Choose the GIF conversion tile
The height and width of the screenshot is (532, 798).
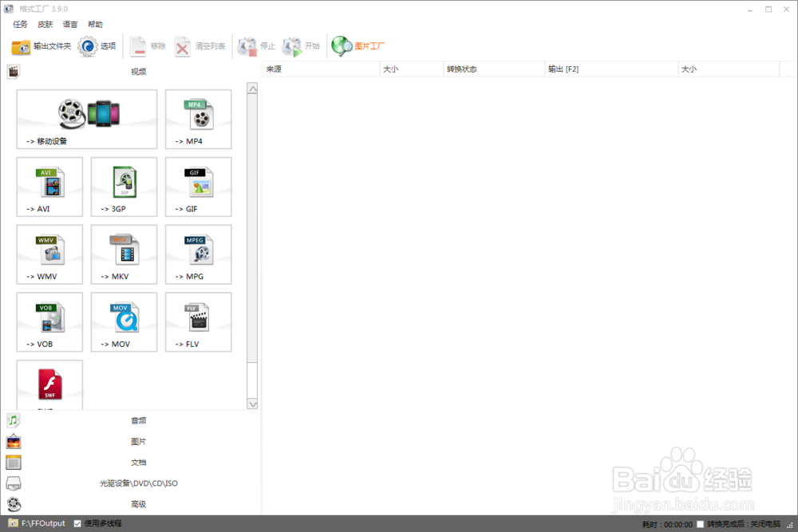(x=199, y=187)
